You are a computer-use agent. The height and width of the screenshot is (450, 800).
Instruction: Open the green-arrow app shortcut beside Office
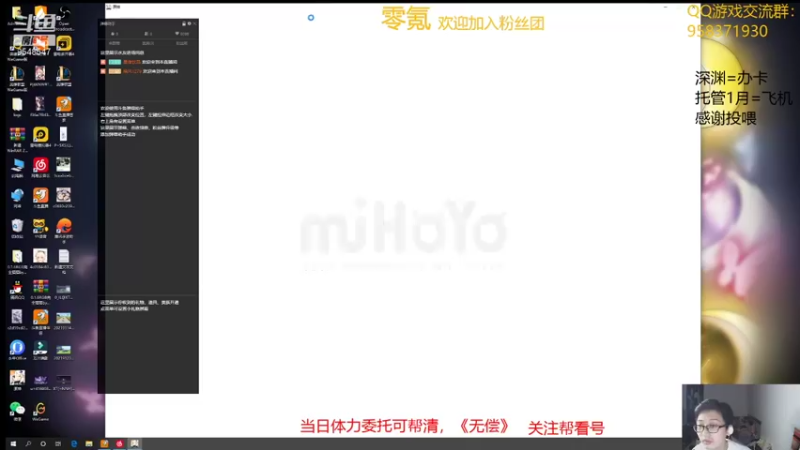click(x=40, y=350)
